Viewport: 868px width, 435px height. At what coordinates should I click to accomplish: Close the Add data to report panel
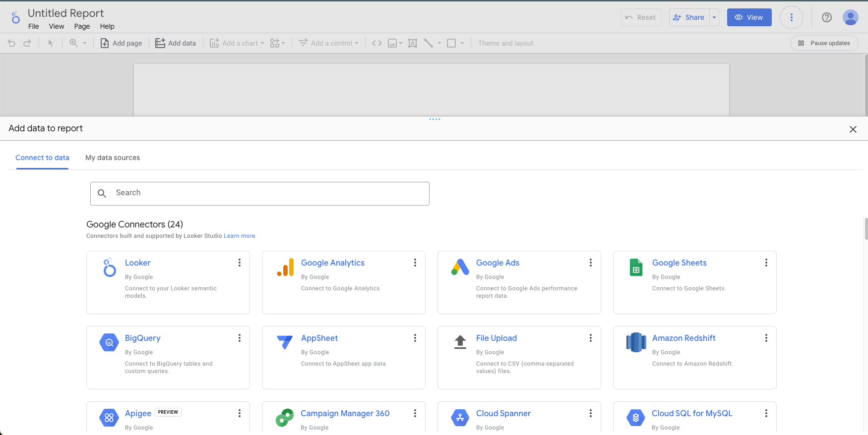(853, 129)
